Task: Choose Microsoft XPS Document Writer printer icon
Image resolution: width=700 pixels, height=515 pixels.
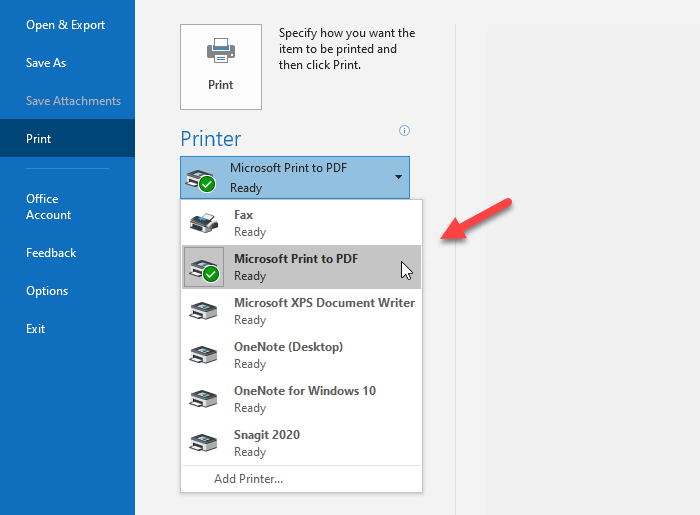Action: [203, 311]
